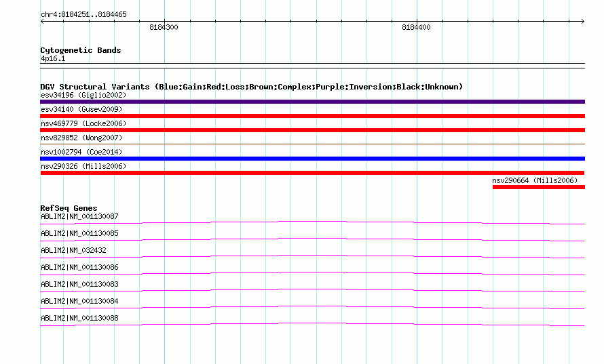Viewport: 604px width, 364px height.
Task: Click the magenta NM_001130088 transcript line
Action: pos(312,324)
